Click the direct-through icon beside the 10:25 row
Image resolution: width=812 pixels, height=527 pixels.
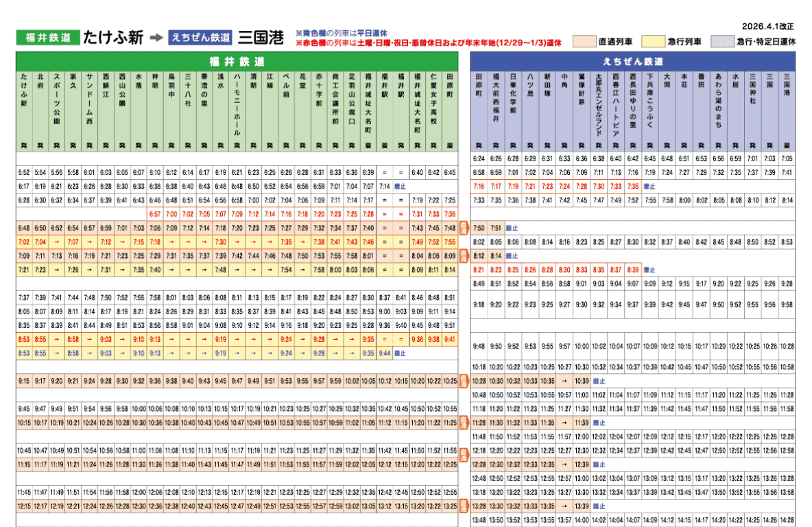[464, 381]
